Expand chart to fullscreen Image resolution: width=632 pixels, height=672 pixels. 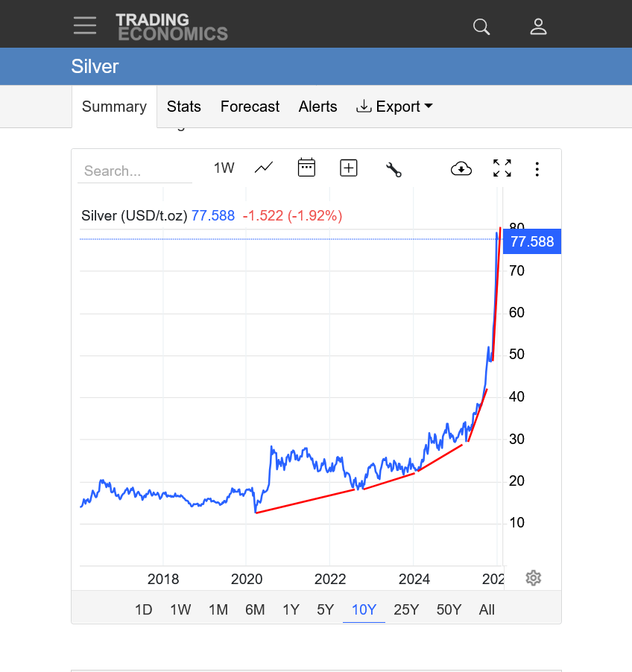(x=502, y=168)
